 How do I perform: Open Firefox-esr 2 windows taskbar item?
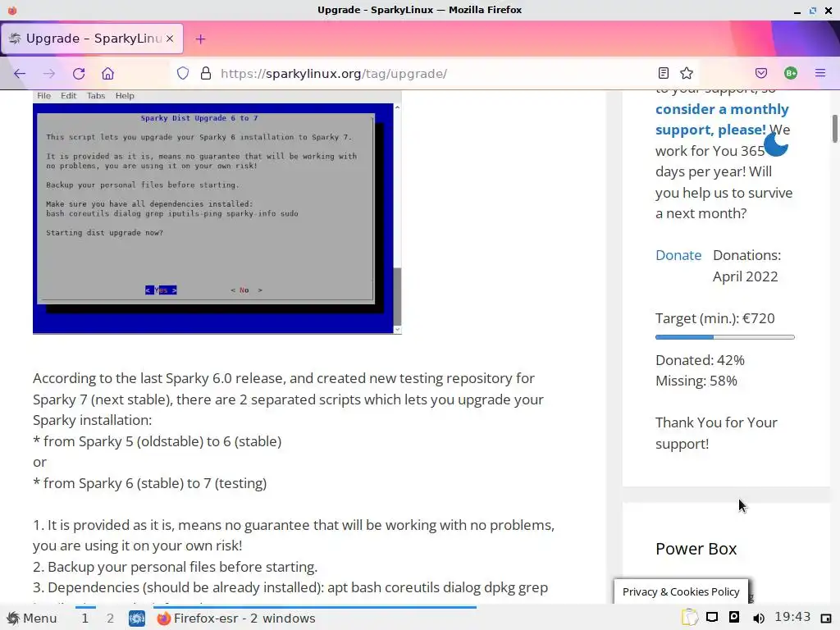click(315, 619)
